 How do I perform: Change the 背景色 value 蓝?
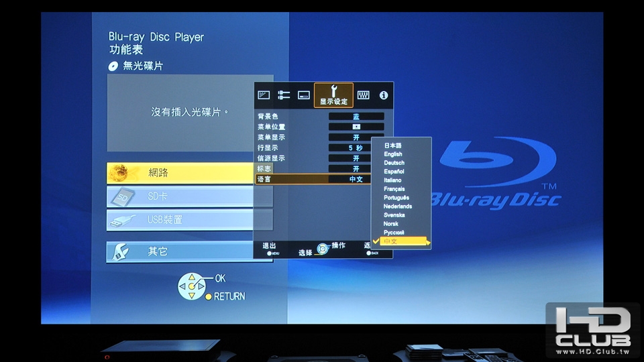(356, 117)
